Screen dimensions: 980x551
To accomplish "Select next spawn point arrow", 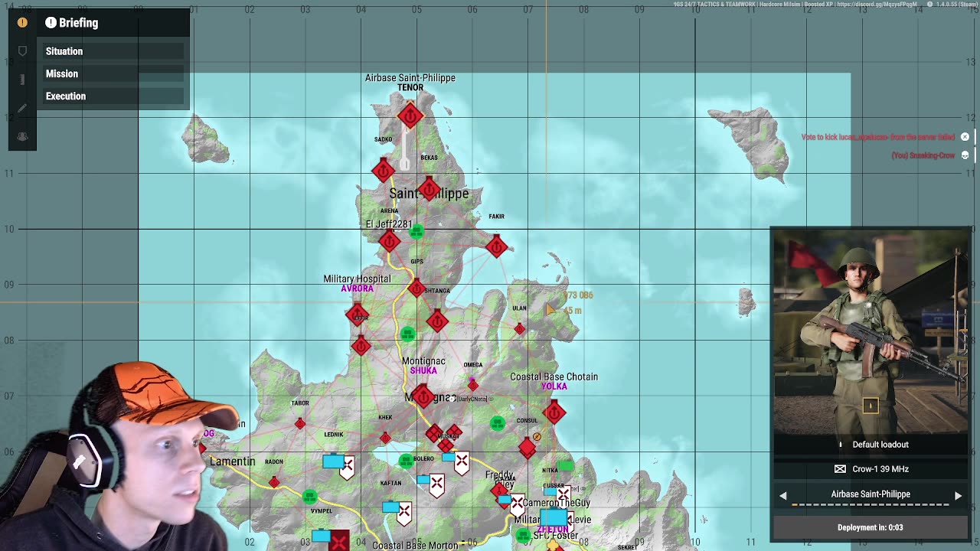I will (958, 495).
